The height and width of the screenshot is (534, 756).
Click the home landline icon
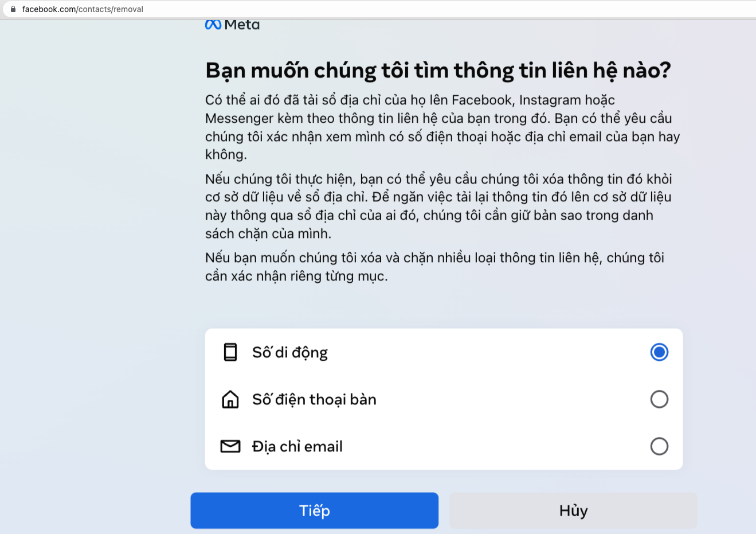[x=230, y=399]
